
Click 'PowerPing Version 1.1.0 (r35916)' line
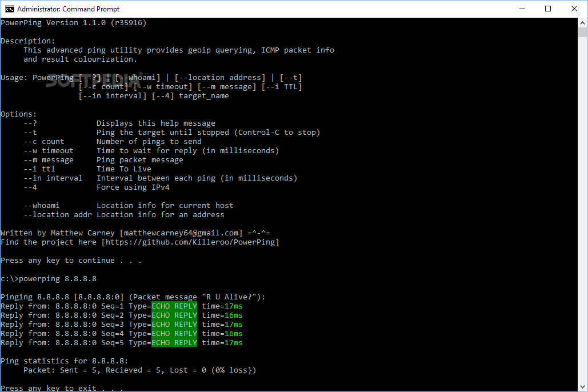tap(74, 23)
